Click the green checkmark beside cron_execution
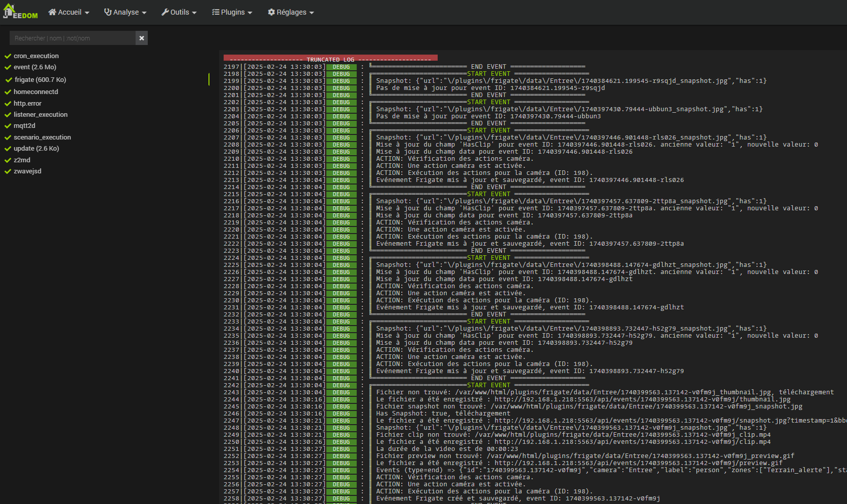The width and height of the screenshot is (847, 504). [8, 56]
